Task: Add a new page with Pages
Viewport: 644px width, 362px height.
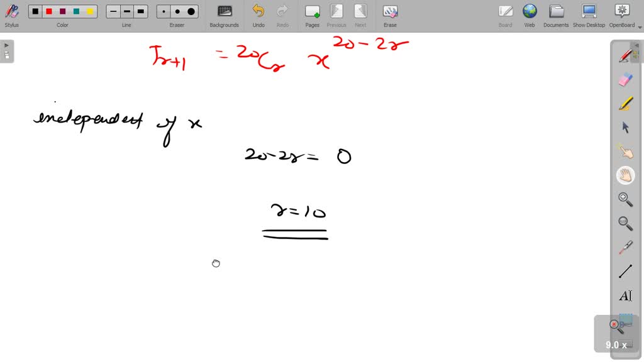Action: click(x=312, y=16)
